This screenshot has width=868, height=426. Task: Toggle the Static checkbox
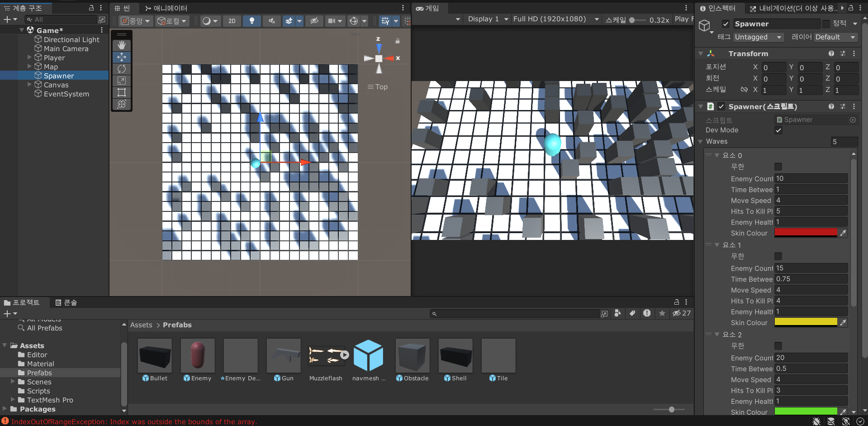826,24
